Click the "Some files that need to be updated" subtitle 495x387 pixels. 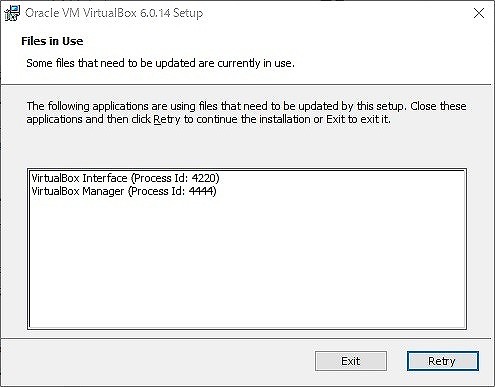[160, 63]
